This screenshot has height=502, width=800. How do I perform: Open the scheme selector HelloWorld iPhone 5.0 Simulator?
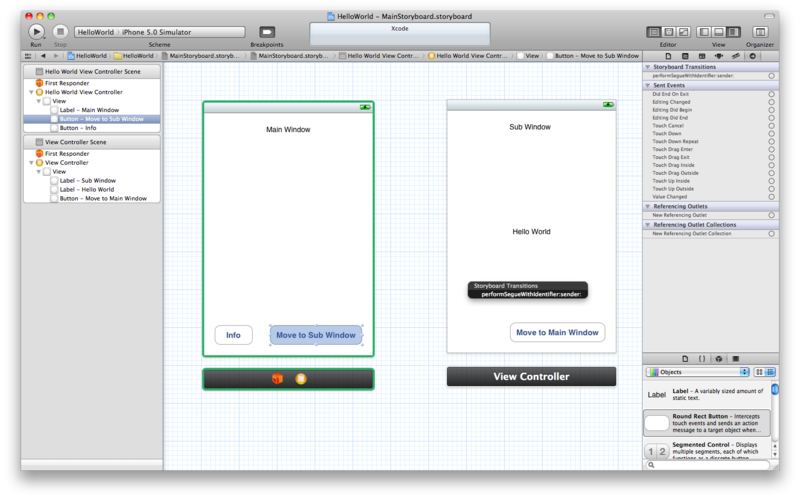[x=160, y=32]
